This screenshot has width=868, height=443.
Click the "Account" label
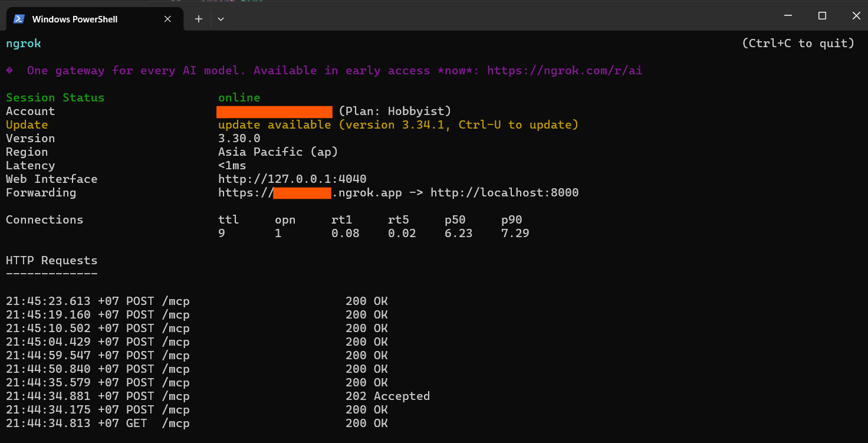[31, 111]
